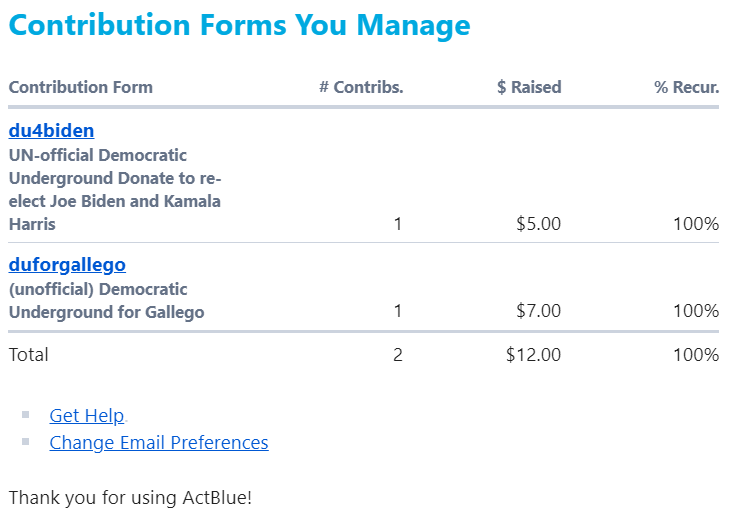Click the $5.00 raised amount

(538, 224)
